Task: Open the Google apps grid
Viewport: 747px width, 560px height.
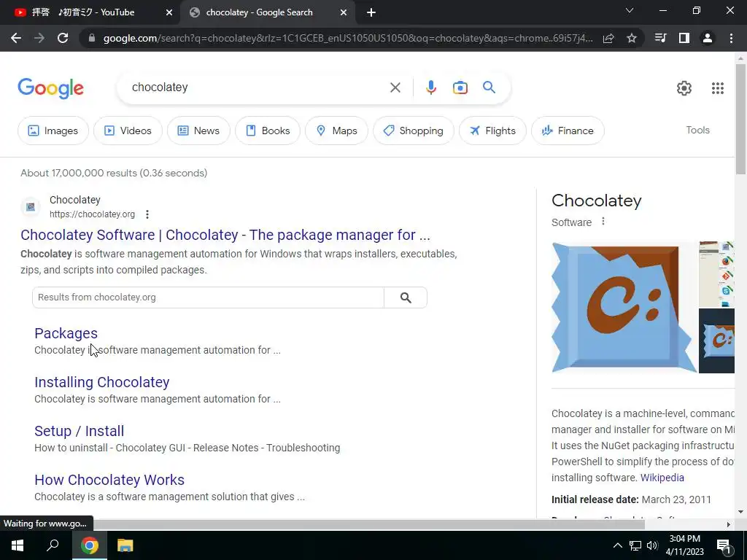Action: [718, 88]
